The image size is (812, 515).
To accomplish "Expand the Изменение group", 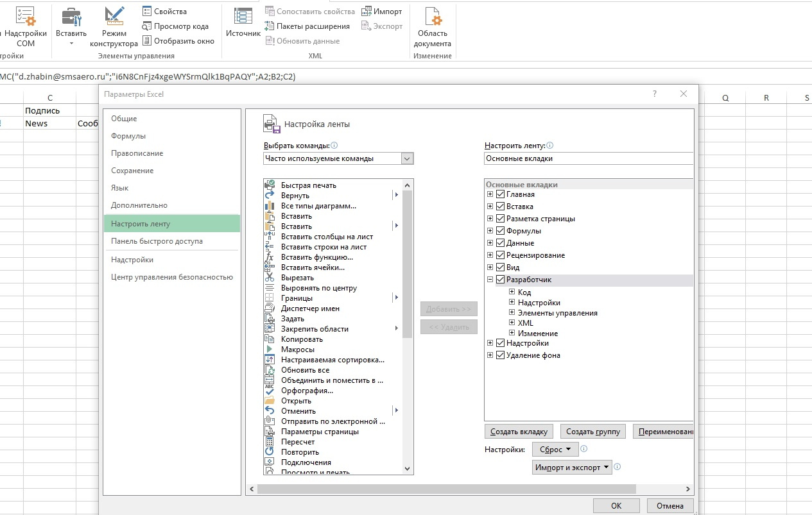I will tap(512, 333).
